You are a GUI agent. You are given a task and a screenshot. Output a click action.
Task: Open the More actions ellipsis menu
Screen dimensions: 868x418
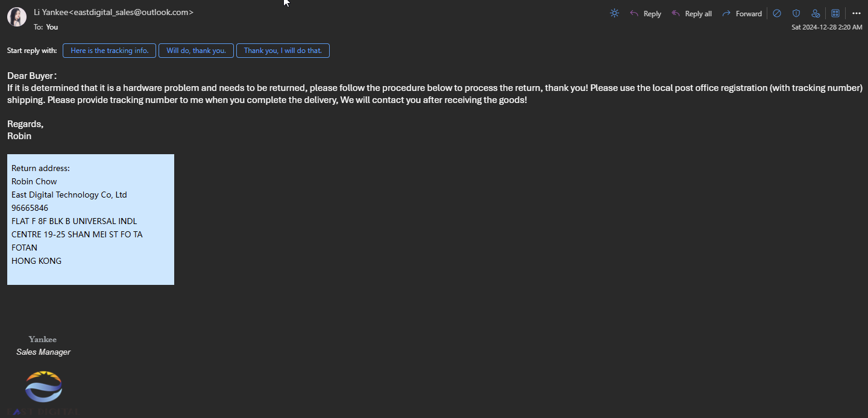[x=856, y=13]
